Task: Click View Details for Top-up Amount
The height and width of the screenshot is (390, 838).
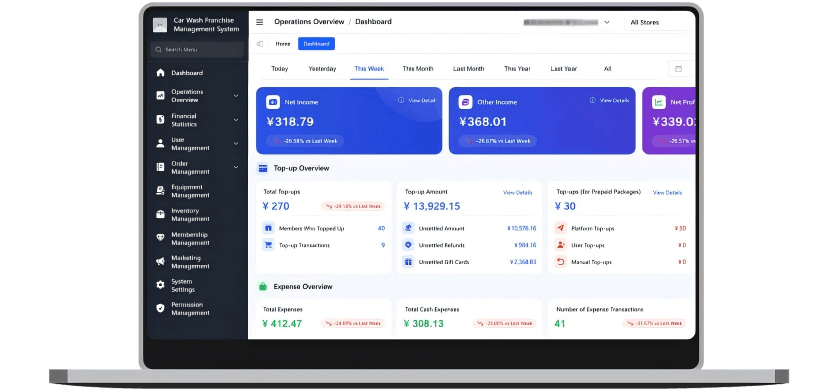Action: point(518,192)
